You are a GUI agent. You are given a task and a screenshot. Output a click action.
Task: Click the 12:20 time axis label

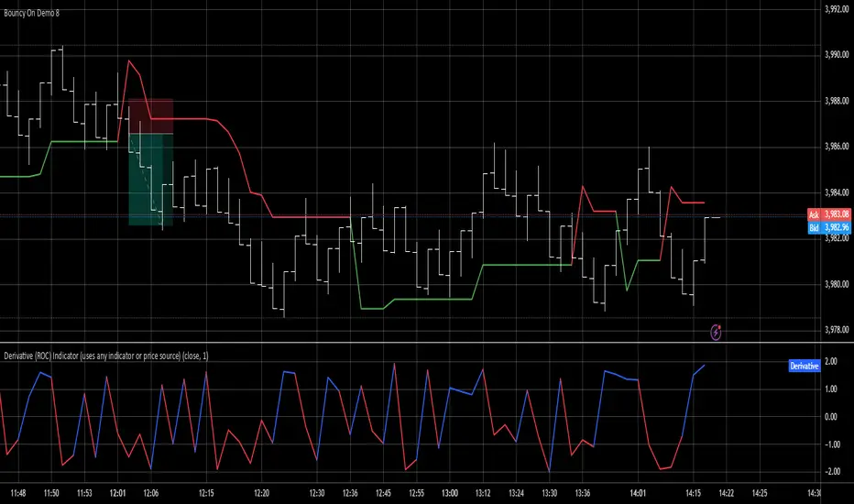click(x=261, y=493)
